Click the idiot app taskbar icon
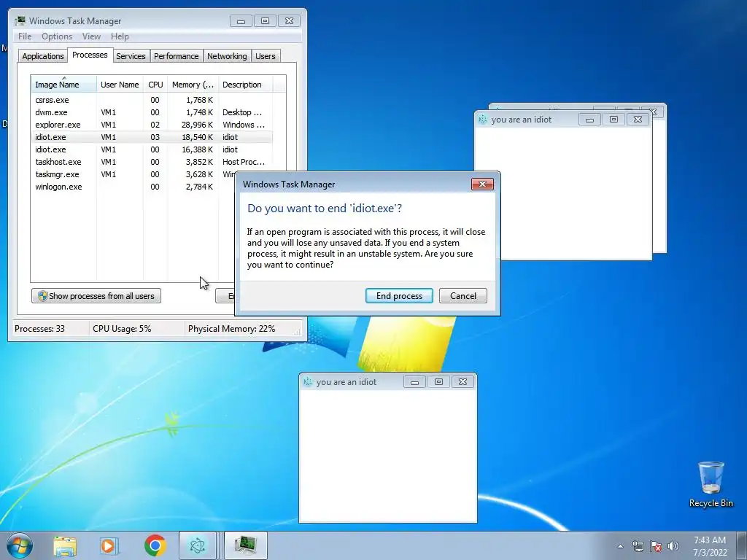This screenshot has width=747, height=560. coord(197,545)
